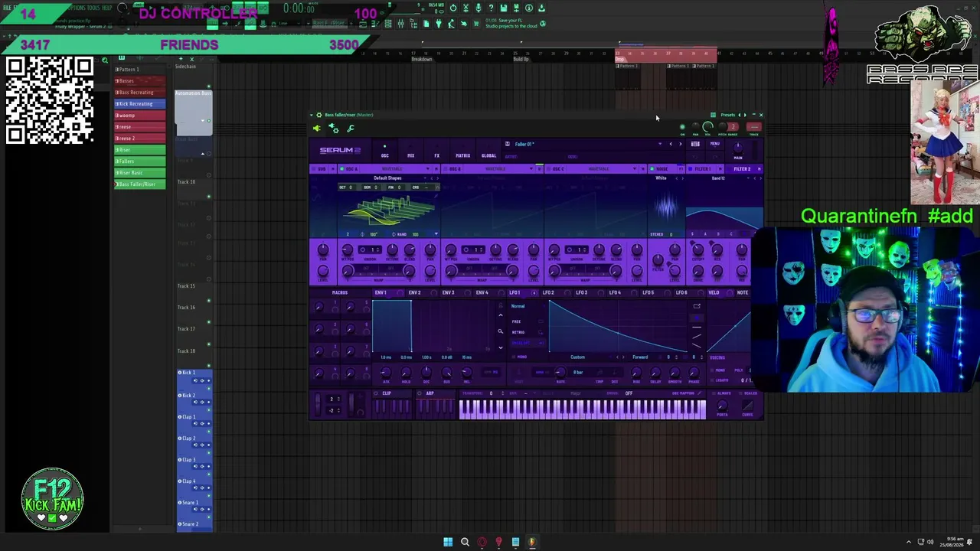
Task: Click the FL Studio taskbar icon
Action: click(532, 543)
